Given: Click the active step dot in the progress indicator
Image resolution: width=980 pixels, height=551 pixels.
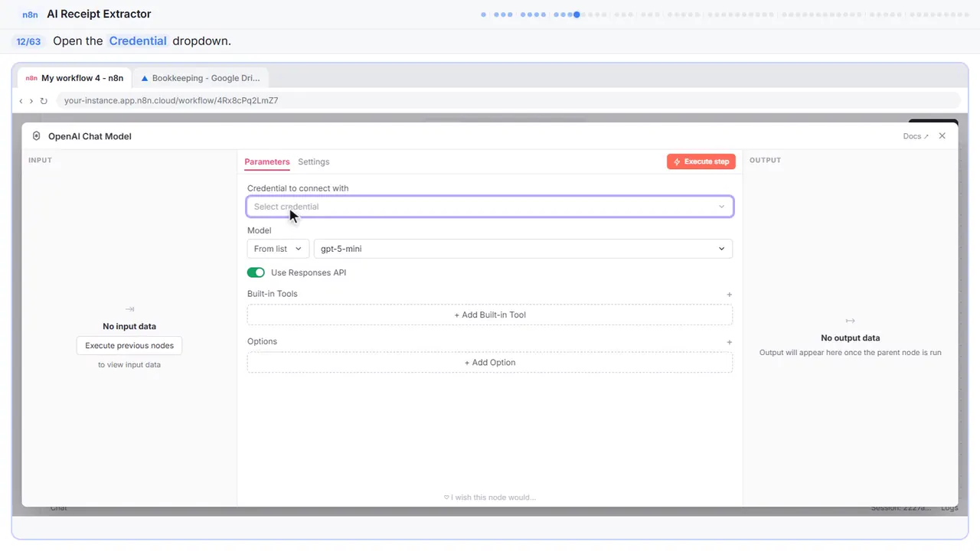Looking at the screenshot, I should click(577, 14).
